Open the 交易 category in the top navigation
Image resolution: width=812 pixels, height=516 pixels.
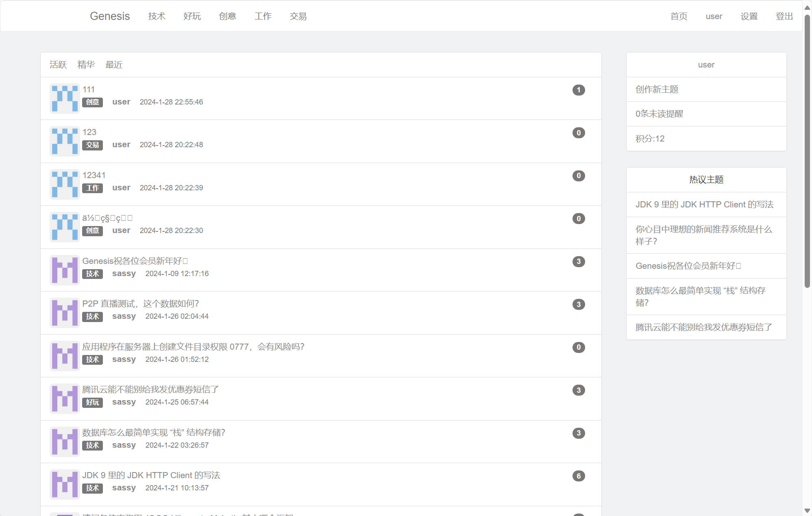tap(298, 16)
